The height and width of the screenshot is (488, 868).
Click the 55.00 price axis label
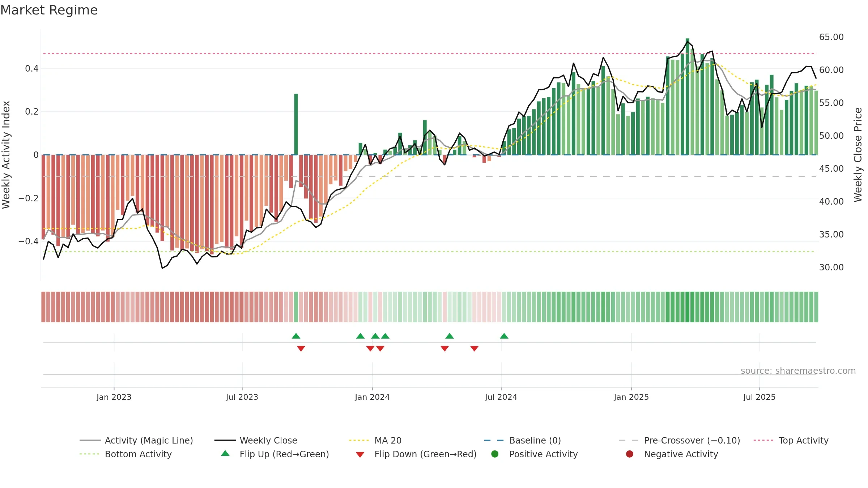click(831, 103)
